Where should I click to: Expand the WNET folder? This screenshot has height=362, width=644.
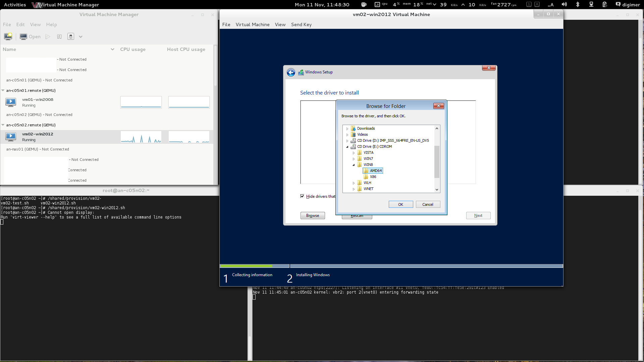click(354, 189)
